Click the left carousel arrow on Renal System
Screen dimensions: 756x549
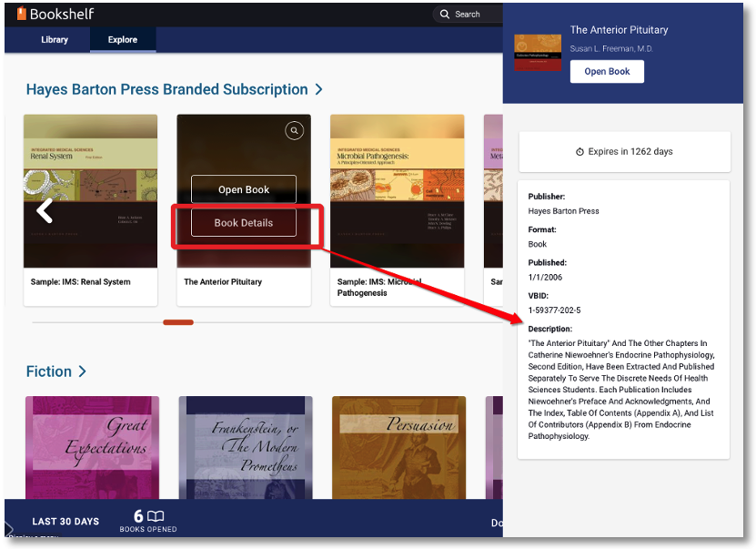pos(45,211)
